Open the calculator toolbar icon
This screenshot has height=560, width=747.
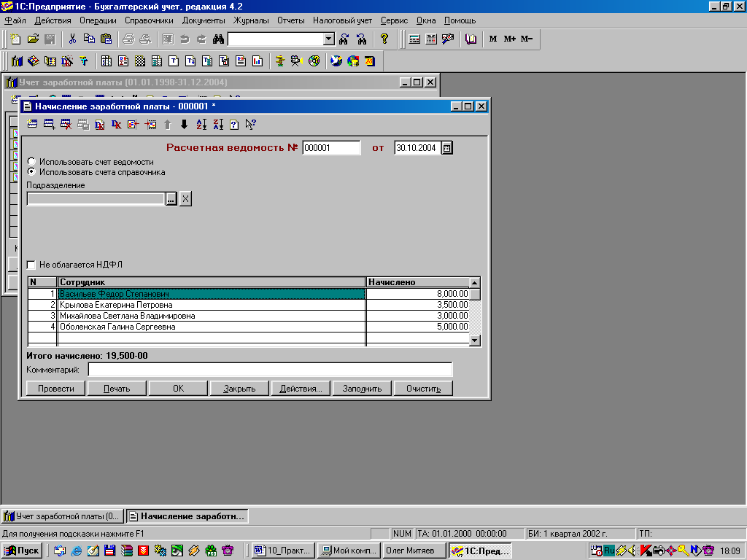[x=414, y=39]
